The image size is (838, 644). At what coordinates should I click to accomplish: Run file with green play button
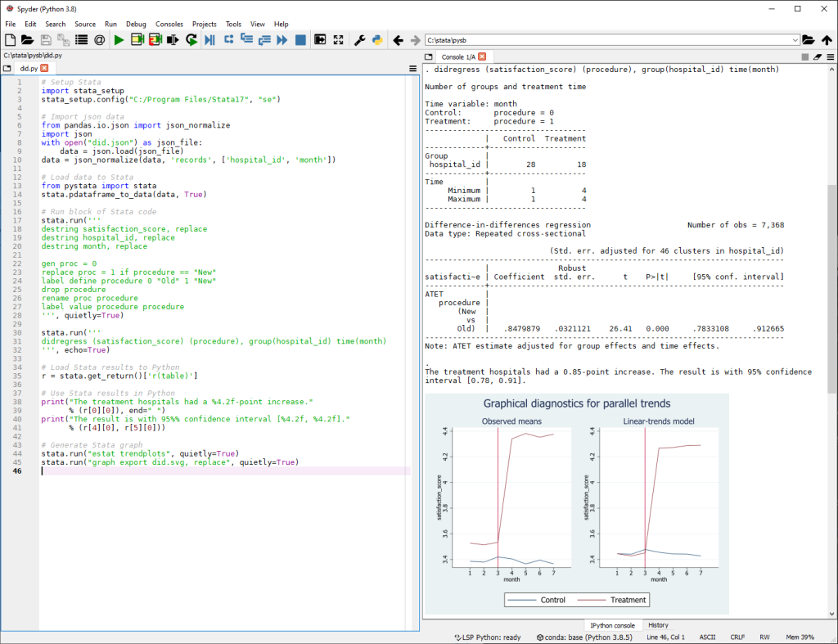click(x=119, y=40)
